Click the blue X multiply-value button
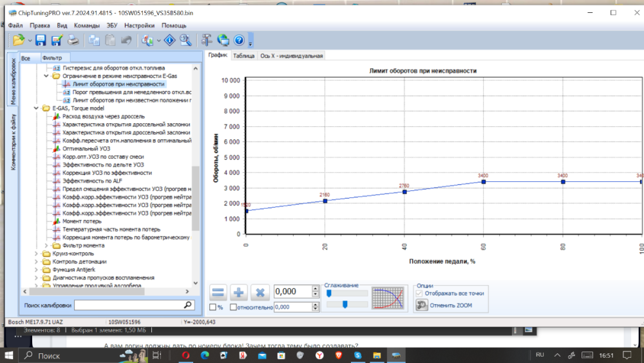Viewport: 644px width, 363px height. tap(260, 293)
